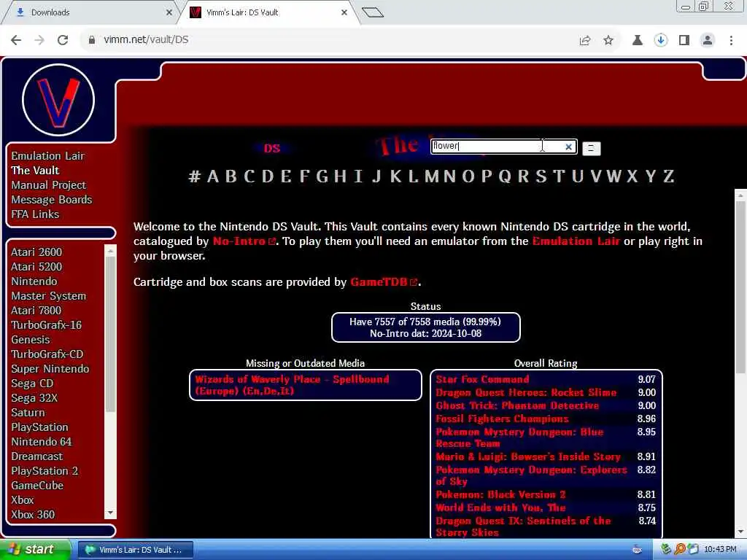Click the share page icon in address bar
This screenshot has width=747, height=560.
click(x=585, y=41)
